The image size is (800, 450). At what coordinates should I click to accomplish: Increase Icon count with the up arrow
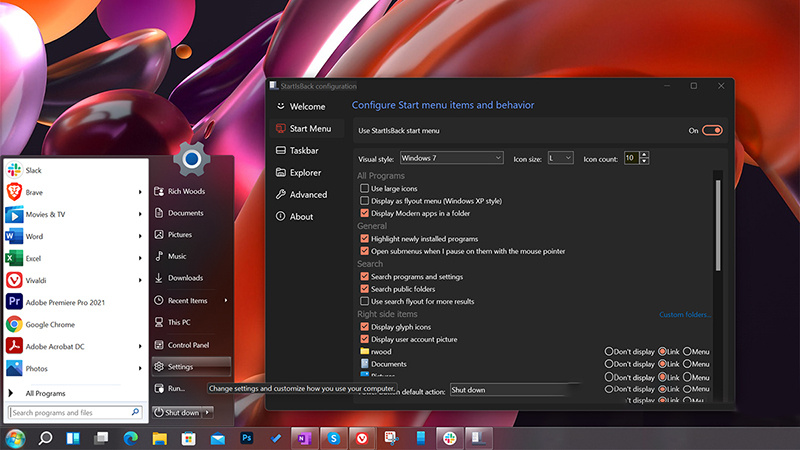pyautogui.click(x=644, y=155)
